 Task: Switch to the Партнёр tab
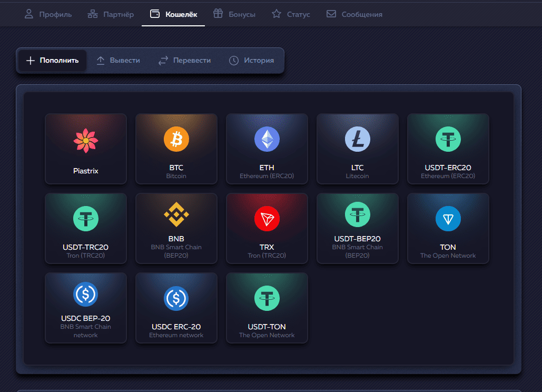111,14
